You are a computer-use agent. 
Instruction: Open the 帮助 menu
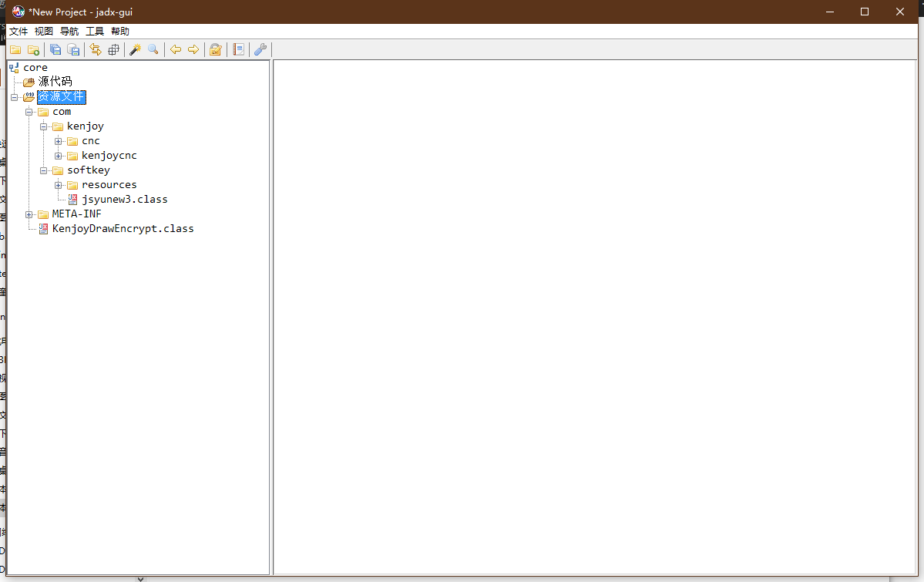coord(120,32)
